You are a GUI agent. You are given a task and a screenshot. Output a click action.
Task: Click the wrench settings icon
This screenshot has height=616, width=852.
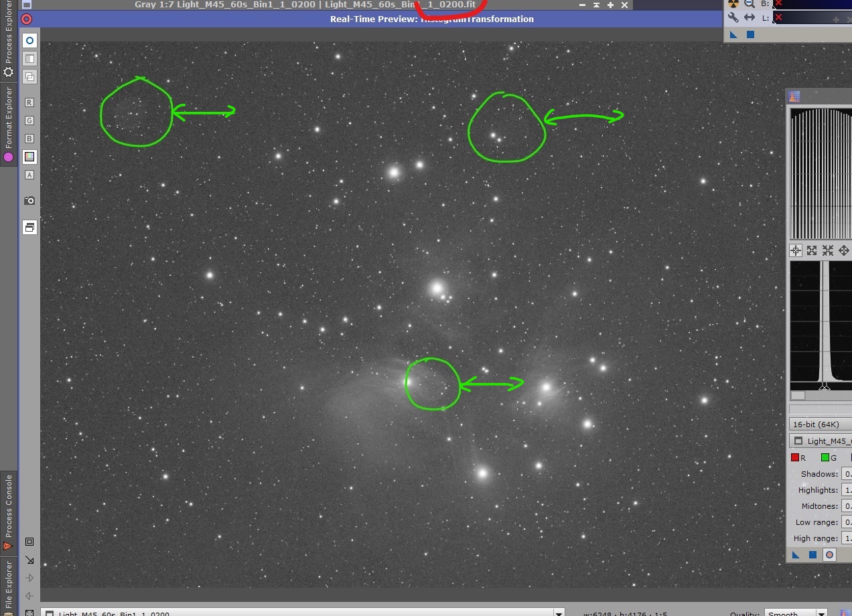coord(733,18)
